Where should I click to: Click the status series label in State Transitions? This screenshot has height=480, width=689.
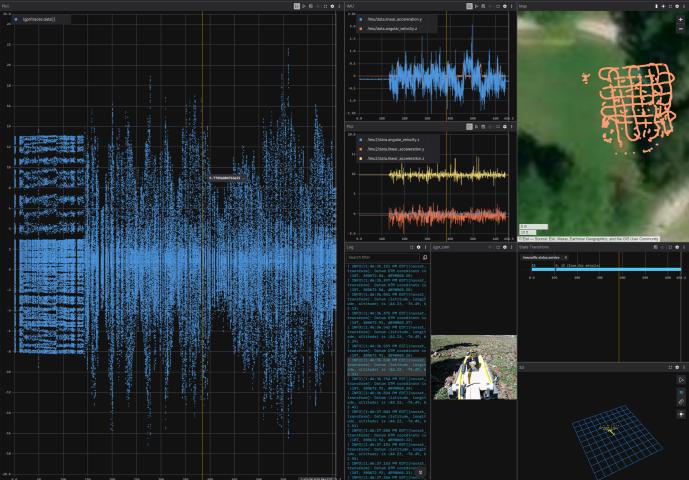click(541, 258)
